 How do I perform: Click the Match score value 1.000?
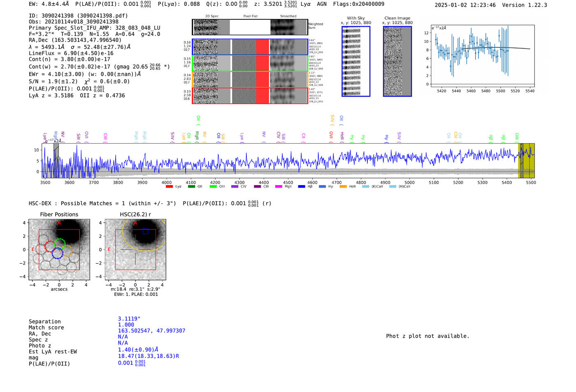(126, 325)
